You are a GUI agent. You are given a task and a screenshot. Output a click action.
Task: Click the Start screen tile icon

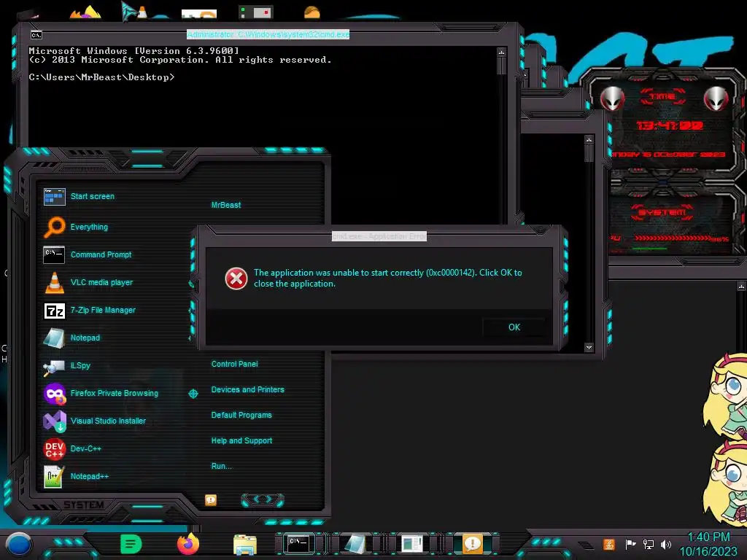54,196
